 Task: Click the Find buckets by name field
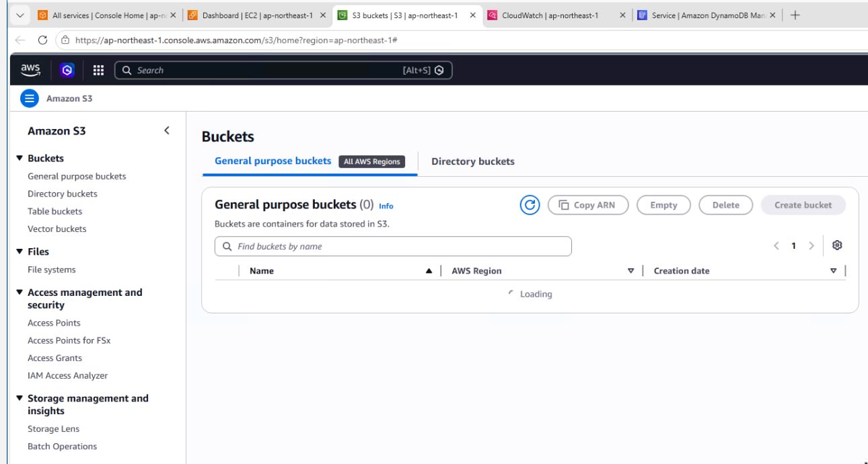[x=393, y=246]
